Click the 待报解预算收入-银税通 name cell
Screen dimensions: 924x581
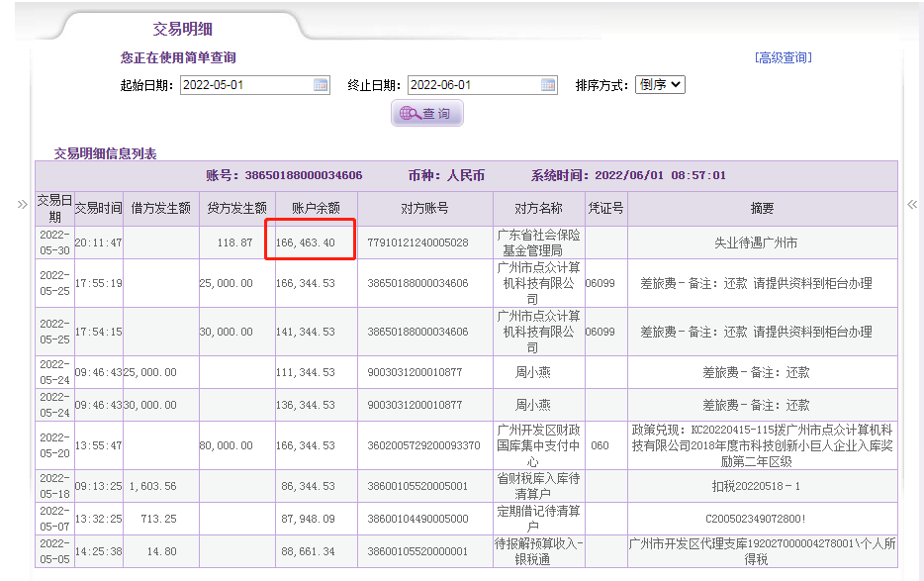pyautogui.click(x=538, y=551)
